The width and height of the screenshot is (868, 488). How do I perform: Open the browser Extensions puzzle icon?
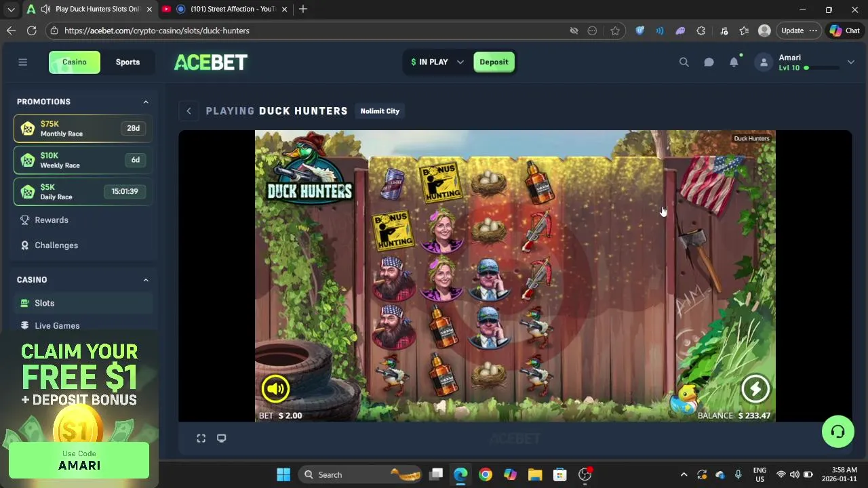click(x=701, y=30)
